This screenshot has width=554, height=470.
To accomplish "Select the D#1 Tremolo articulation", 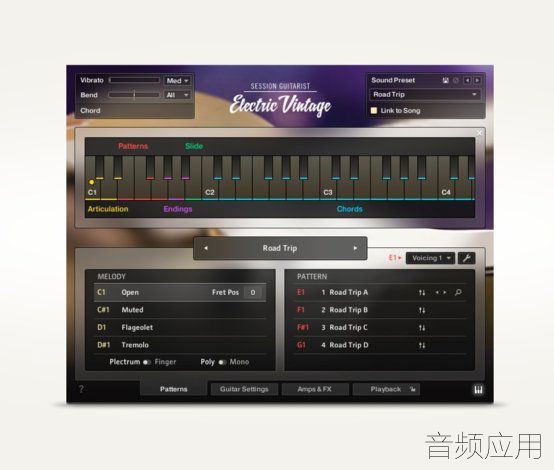I will [180, 345].
